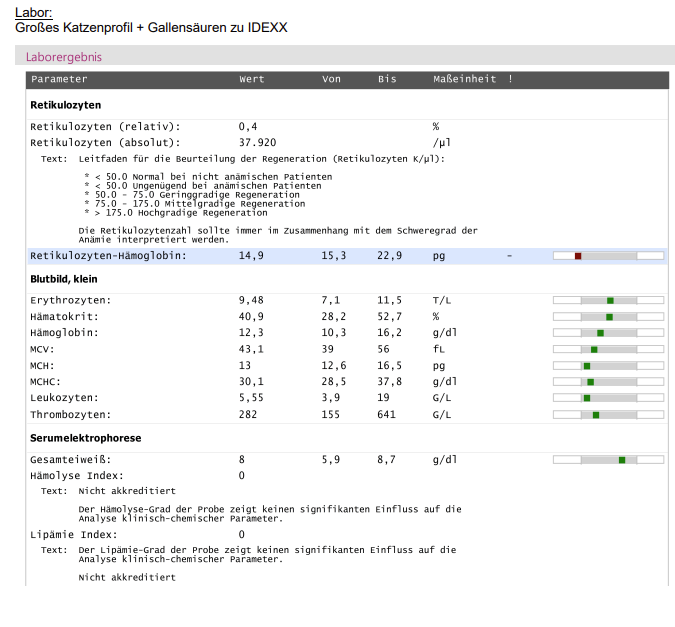Select the Hämatokrit row label
The image size is (675, 627).
click(x=64, y=317)
